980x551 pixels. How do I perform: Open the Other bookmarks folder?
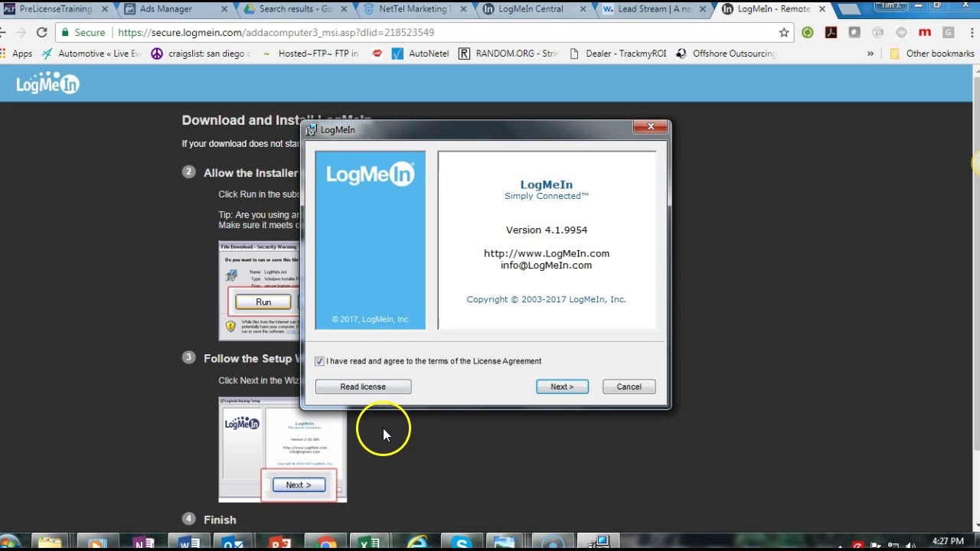click(x=931, y=54)
